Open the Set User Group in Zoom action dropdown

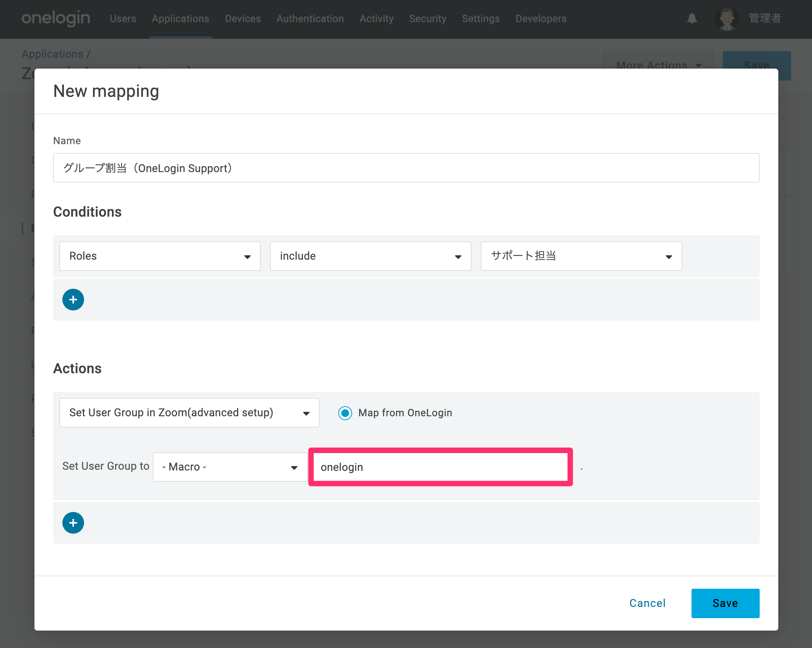pyautogui.click(x=189, y=413)
